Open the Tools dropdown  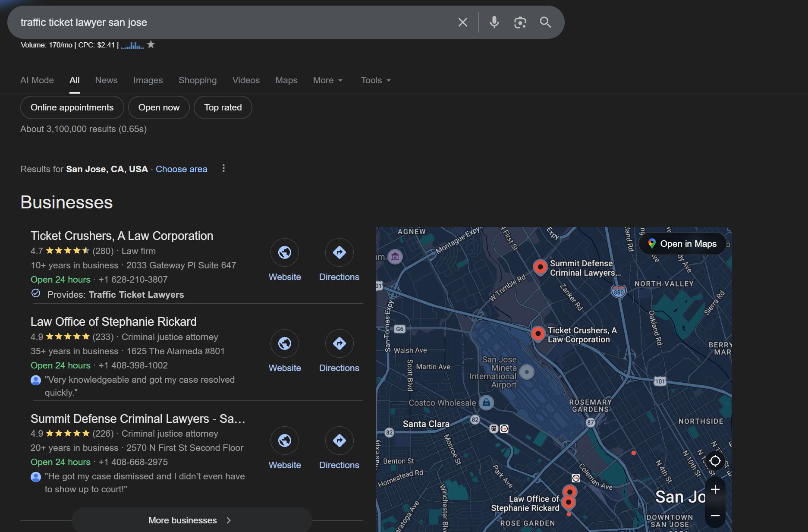pos(374,80)
